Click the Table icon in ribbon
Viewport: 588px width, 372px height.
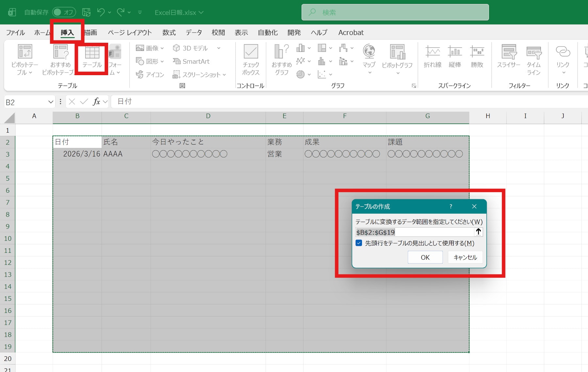92,57
